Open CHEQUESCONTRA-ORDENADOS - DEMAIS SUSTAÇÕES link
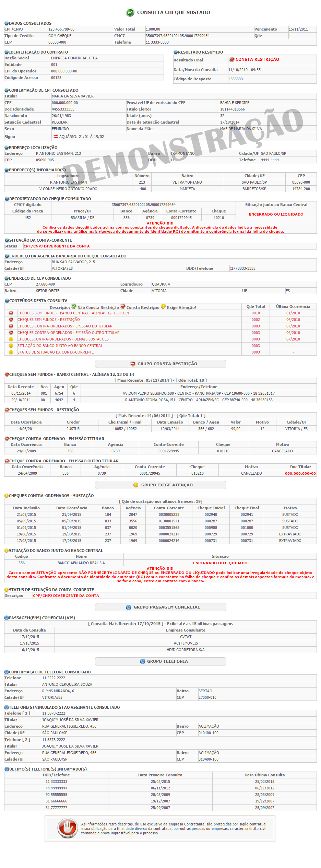Viewport: 321px width, 868px height. (x=63, y=339)
